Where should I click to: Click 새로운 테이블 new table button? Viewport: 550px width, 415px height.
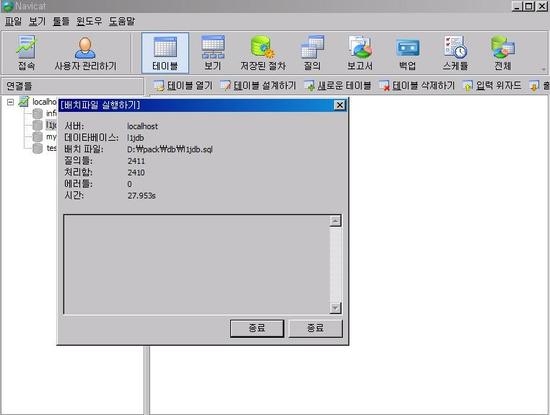point(337,86)
